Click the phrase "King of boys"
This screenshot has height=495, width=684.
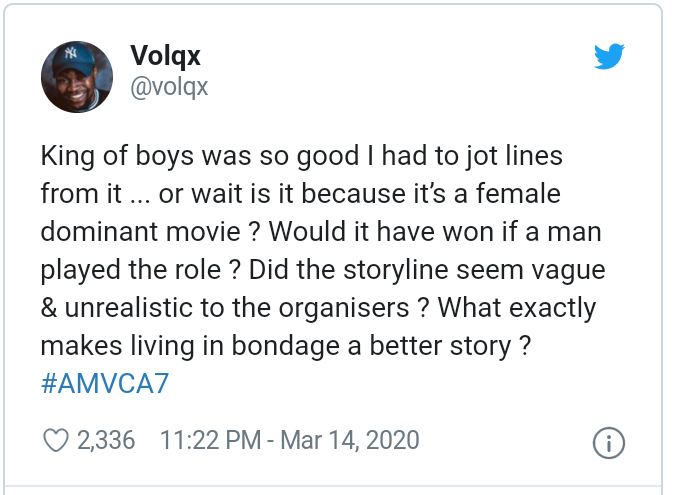[111, 157]
